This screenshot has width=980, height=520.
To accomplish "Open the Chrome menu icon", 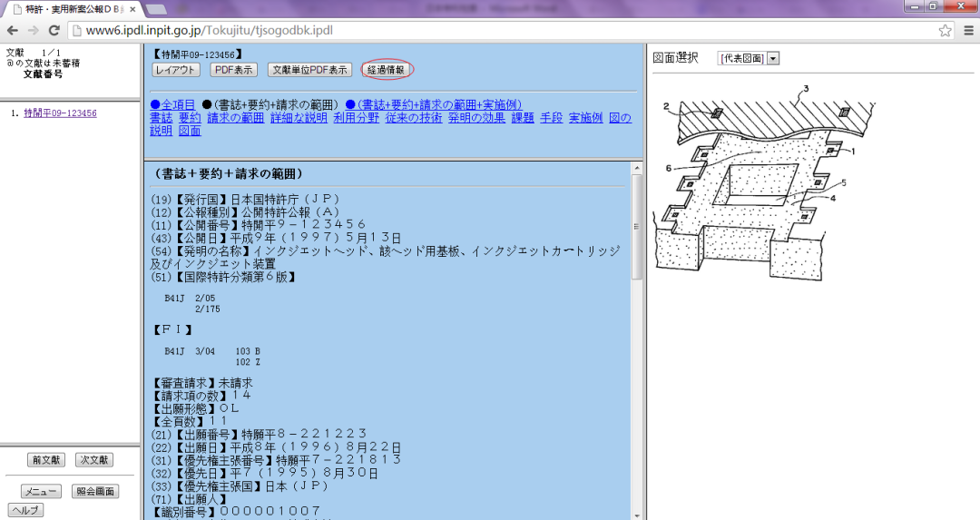I will coord(969,30).
